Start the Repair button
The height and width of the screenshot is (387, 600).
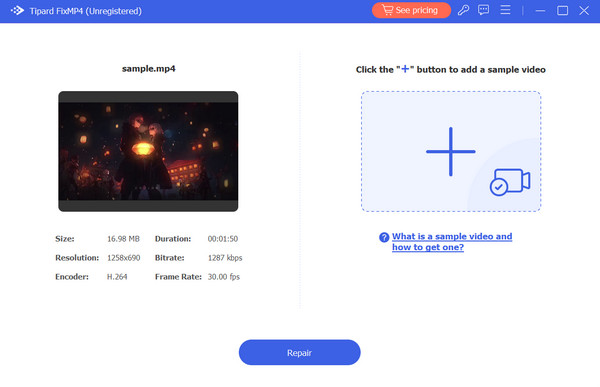pos(300,353)
